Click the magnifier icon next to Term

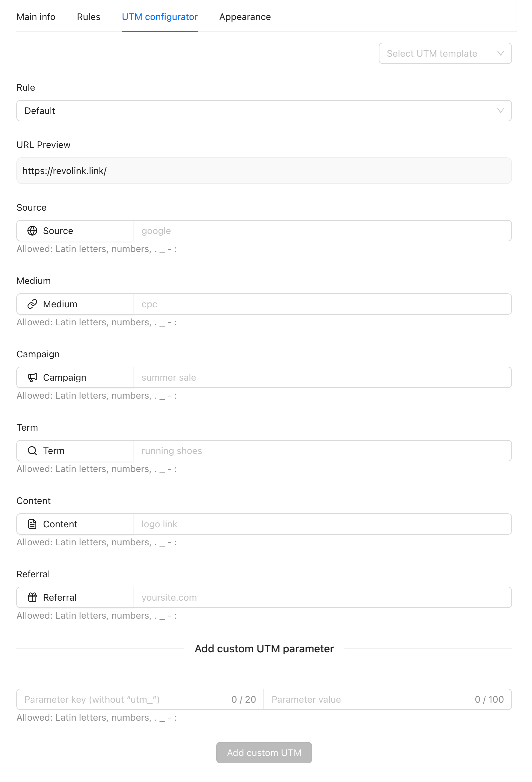tap(32, 451)
